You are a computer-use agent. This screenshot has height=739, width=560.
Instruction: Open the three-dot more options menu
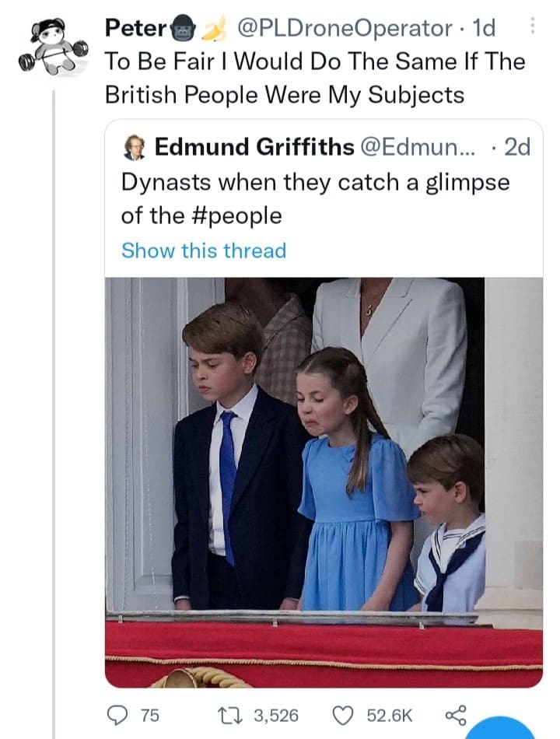[x=533, y=28]
